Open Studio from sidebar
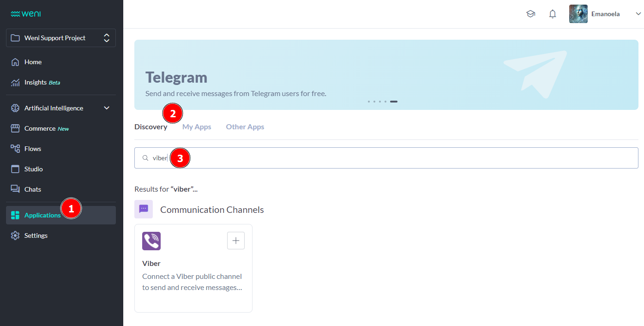This screenshot has height=326, width=644. pos(33,169)
